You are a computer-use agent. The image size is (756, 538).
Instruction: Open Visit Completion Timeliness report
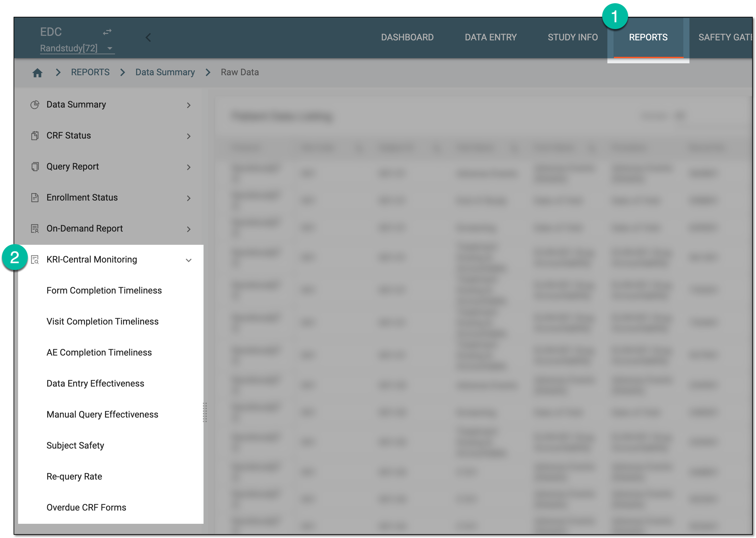[x=102, y=322]
